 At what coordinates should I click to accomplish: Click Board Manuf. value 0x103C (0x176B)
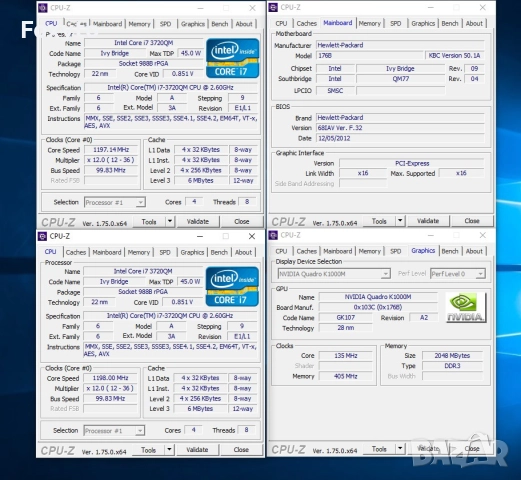click(x=378, y=307)
